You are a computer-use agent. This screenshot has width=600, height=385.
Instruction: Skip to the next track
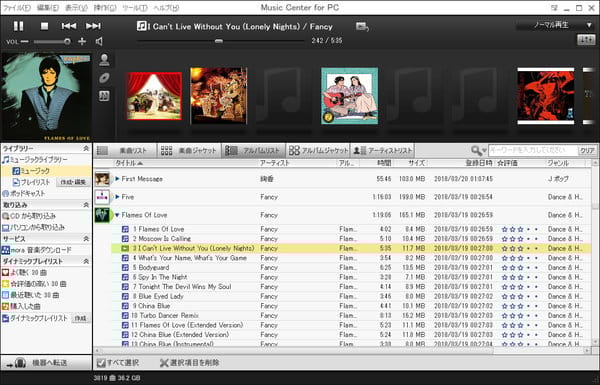coord(93,26)
